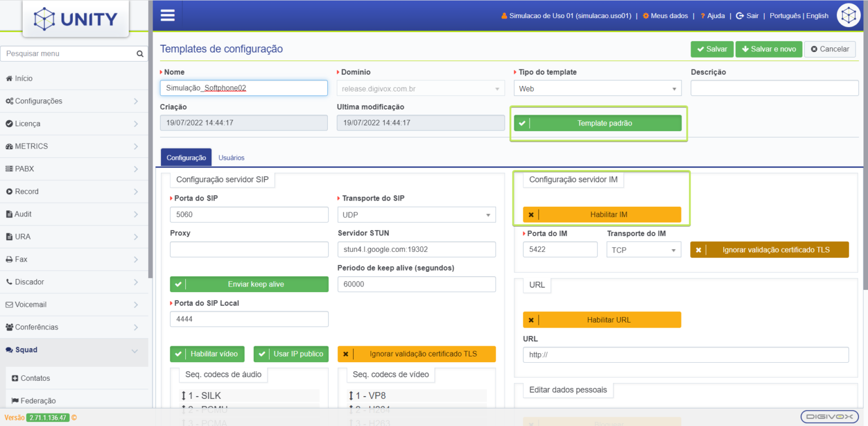
Task: Click the URL input field
Action: click(685, 355)
